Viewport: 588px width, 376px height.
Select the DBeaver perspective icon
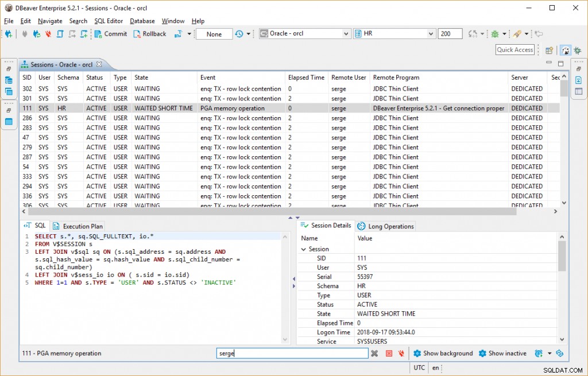566,51
